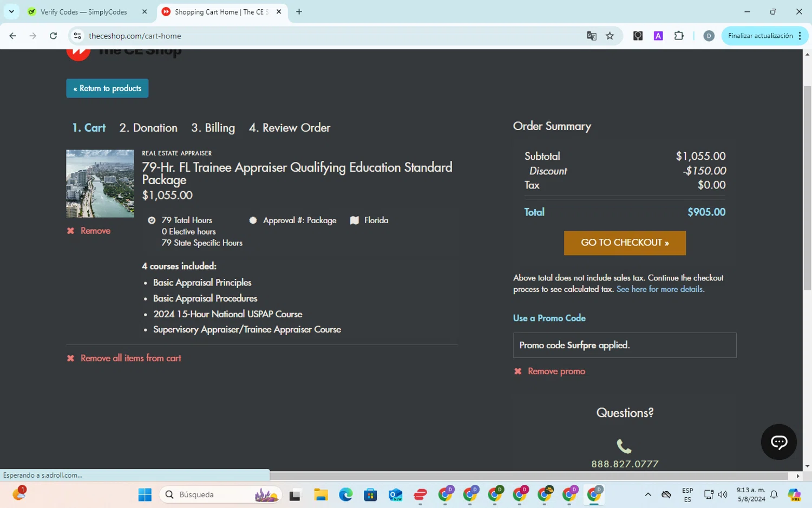The image size is (812, 508).
Task: Go to step 4. Review Order
Action: tap(290, 128)
